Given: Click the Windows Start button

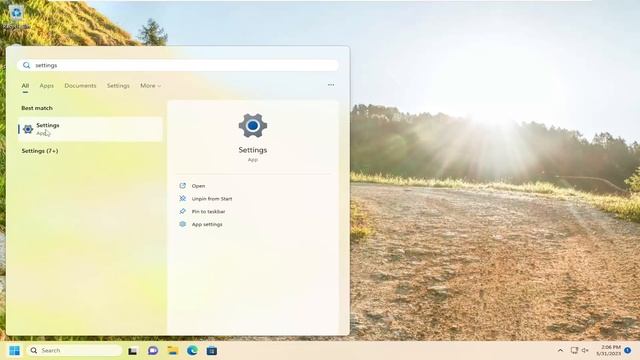Looking at the screenshot, I should click(x=14, y=351).
